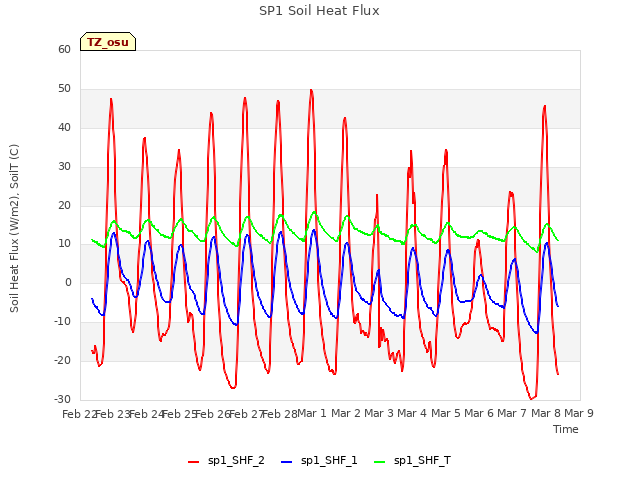The width and height of the screenshot is (640, 480).
Task: Click the -10 y-axis tick label
Action: coord(62,322)
